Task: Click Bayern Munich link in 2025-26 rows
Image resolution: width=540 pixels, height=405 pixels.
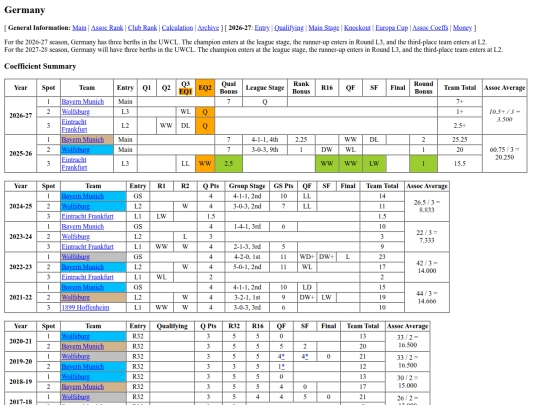Action: coord(83,139)
